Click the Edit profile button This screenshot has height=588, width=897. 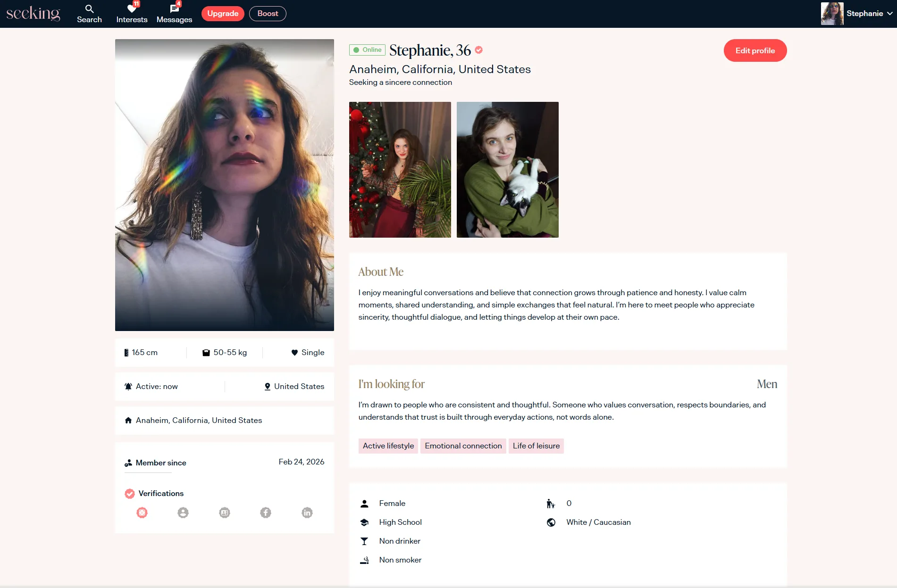(x=755, y=50)
